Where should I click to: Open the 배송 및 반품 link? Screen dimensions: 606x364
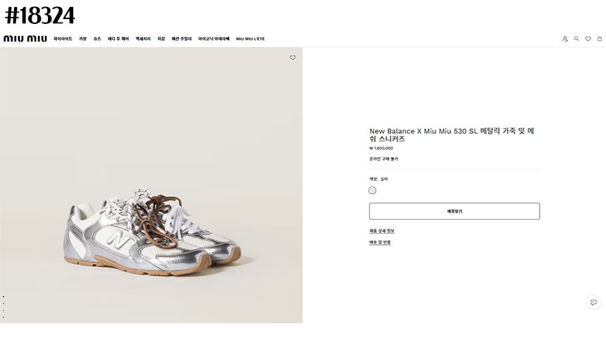pos(380,242)
